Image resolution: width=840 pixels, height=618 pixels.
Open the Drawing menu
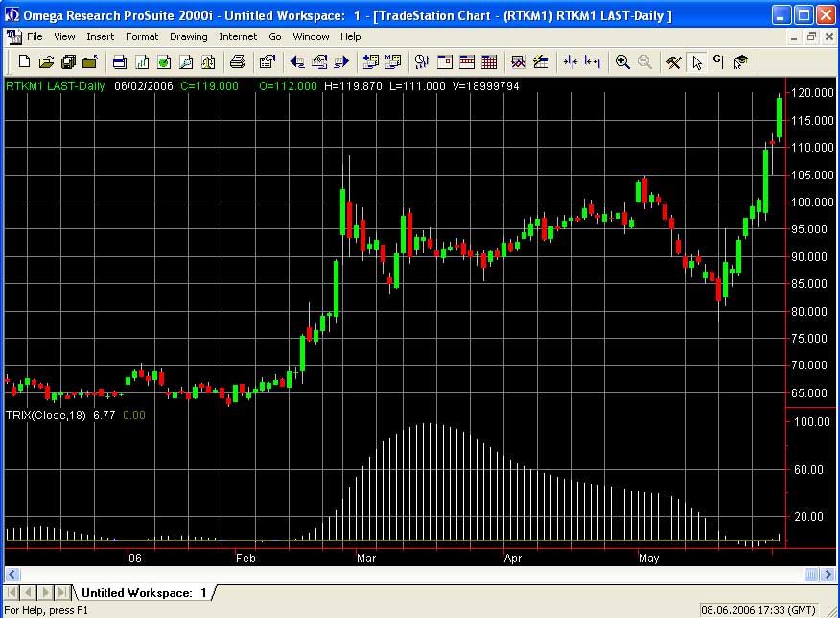188,36
